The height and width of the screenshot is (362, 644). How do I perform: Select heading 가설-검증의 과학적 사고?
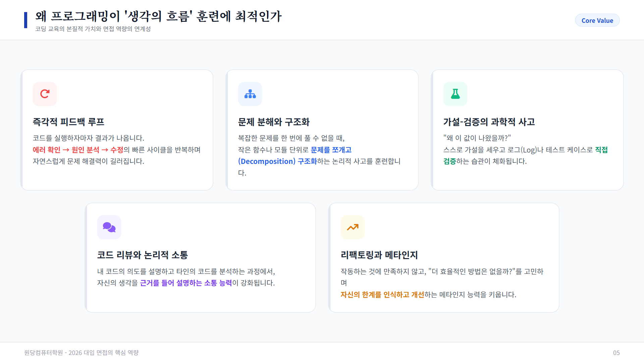[x=489, y=122]
